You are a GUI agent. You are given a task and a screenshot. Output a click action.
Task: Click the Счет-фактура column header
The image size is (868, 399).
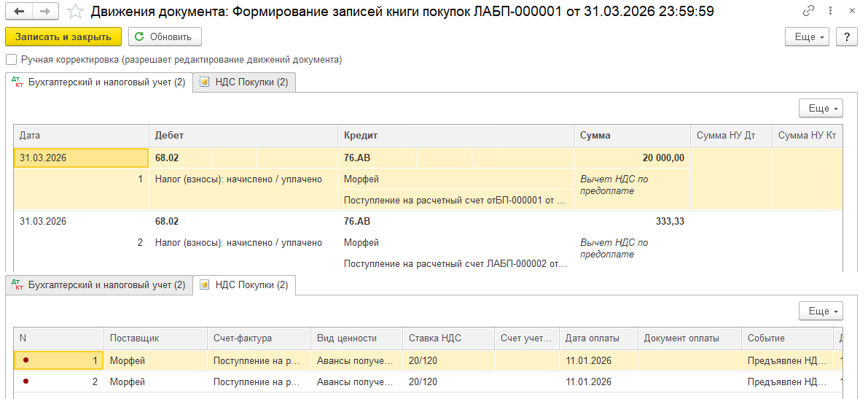(259, 338)
